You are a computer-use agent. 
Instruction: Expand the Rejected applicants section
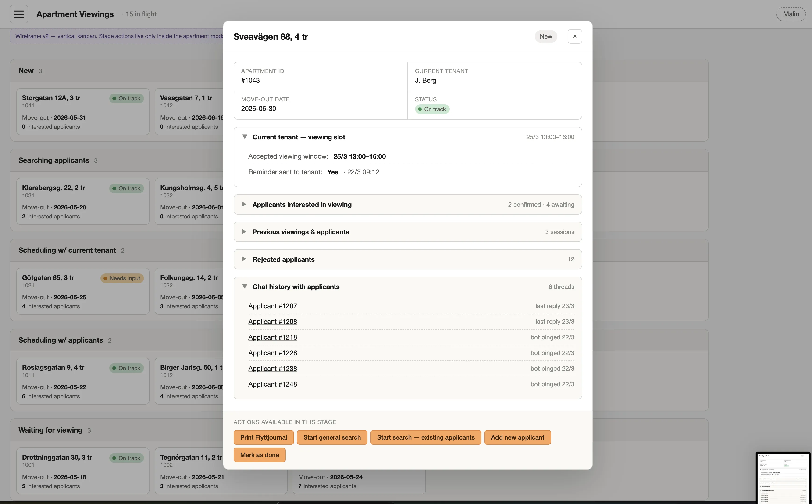click(408, 259)
